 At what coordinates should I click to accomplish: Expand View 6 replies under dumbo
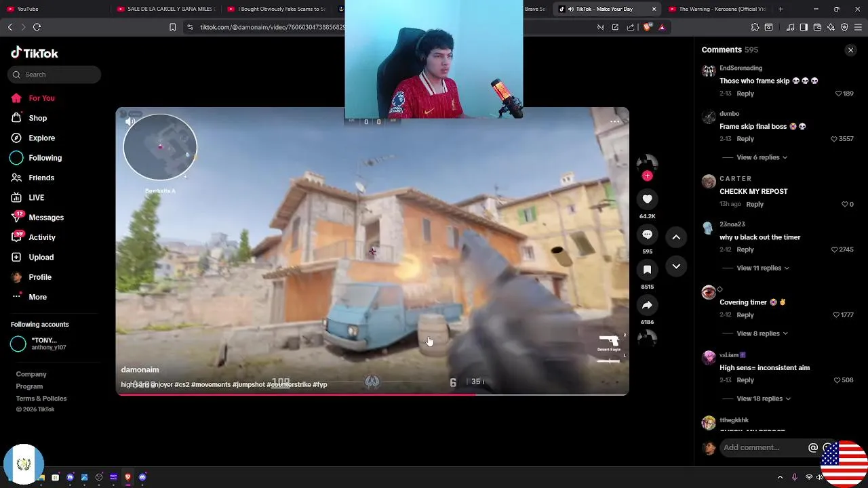coord(762,157)
